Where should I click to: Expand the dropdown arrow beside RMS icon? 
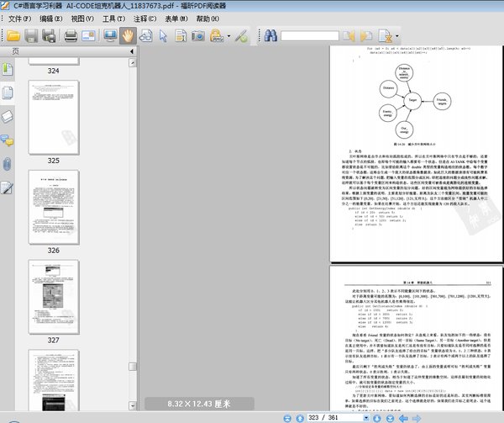229,36
